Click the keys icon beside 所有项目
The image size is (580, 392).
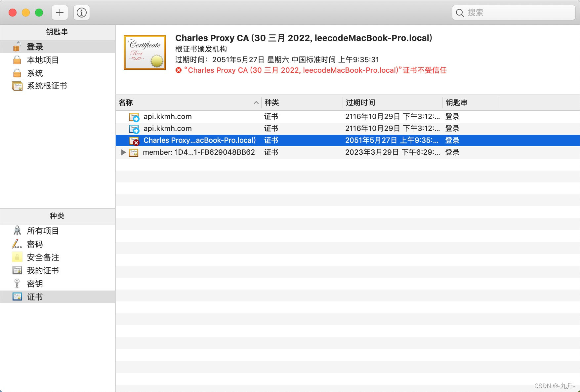[17, 230]
